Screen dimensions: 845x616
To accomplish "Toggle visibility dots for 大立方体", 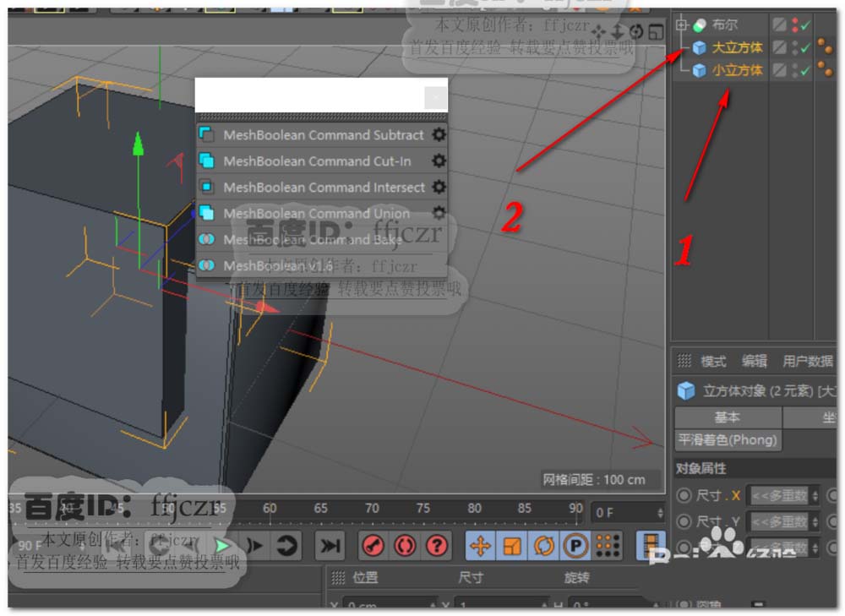I will coord(795,48).
